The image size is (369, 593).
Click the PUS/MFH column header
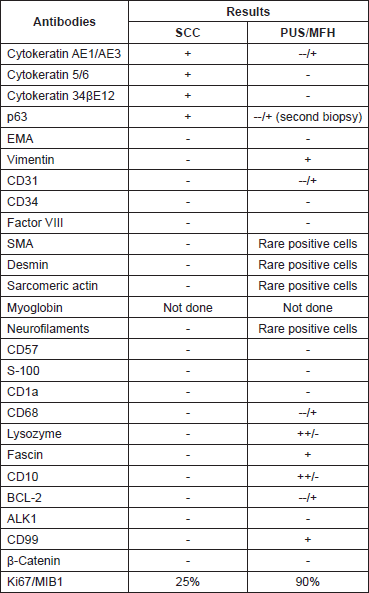(308, 33)
